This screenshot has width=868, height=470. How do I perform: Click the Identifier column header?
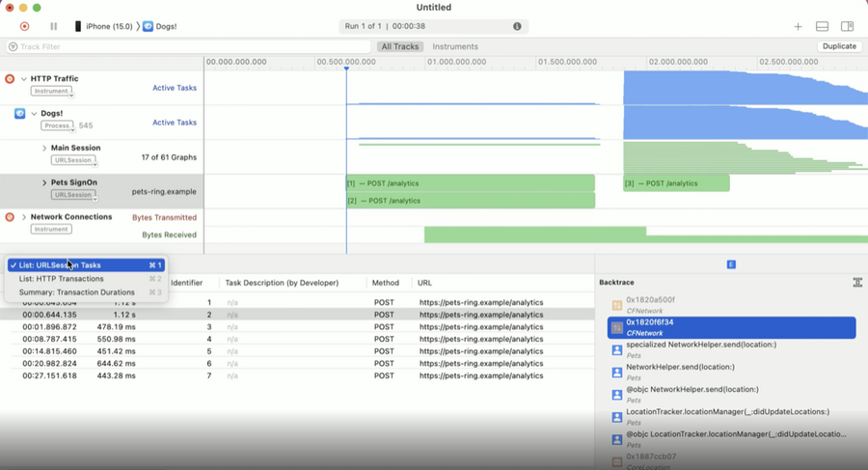click(x=186, y=283)
